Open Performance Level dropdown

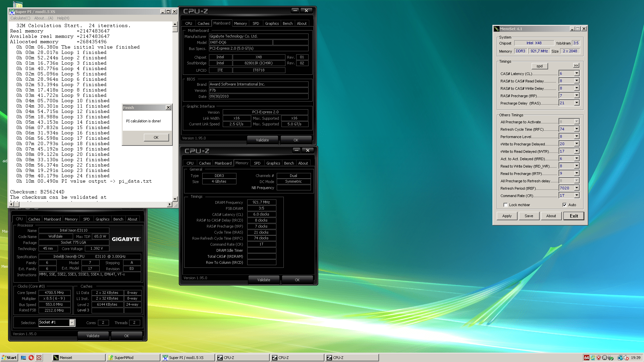(x=577, y=136)
